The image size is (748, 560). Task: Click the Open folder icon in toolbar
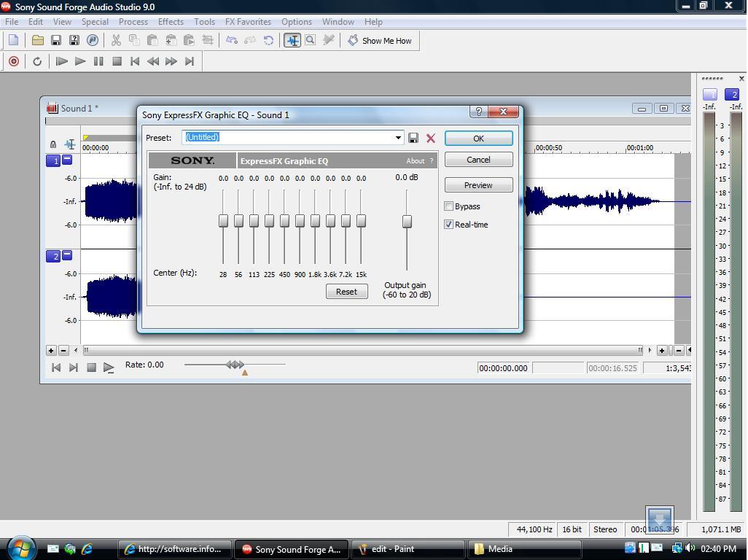coord(38,41)
